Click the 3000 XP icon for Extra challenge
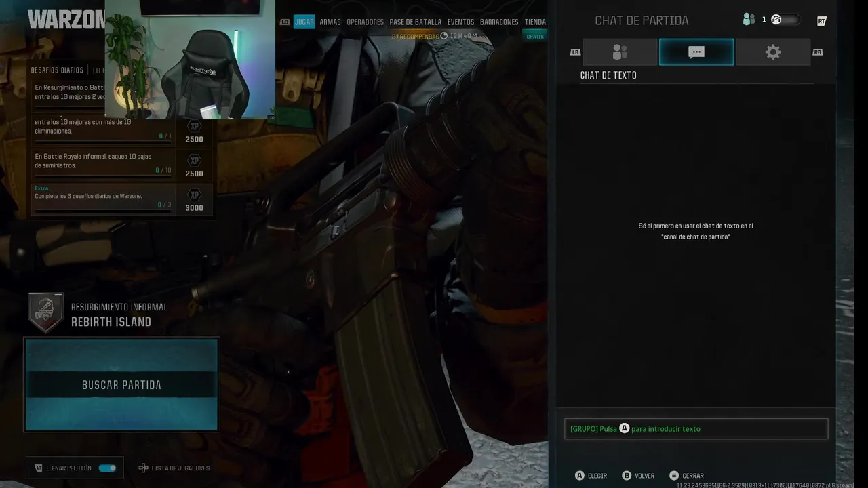 pyautogui.click(x=194, y=195)
